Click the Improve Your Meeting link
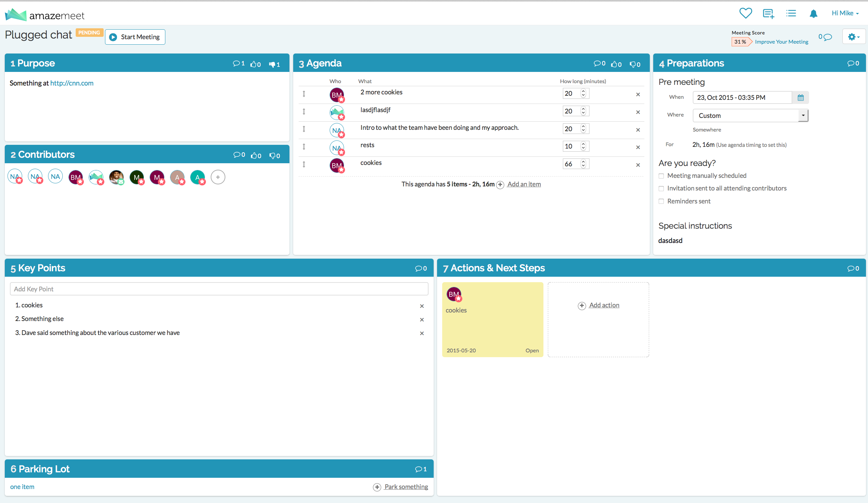 781,42
